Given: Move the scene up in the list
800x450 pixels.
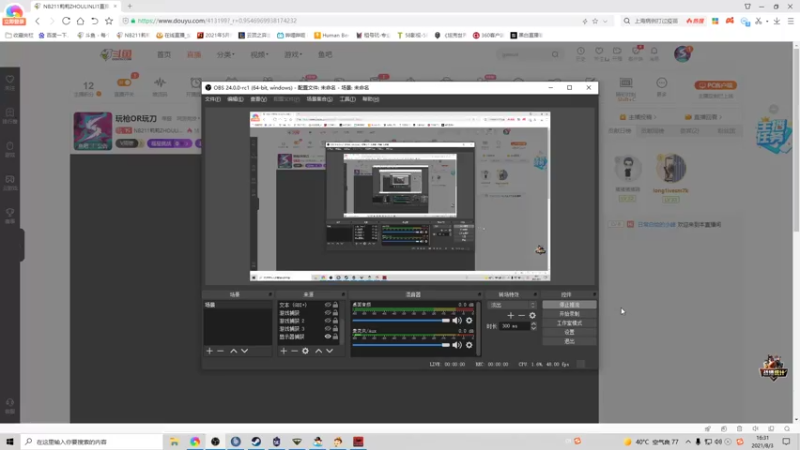Looking at the screenshot, I should click(234, 351).
